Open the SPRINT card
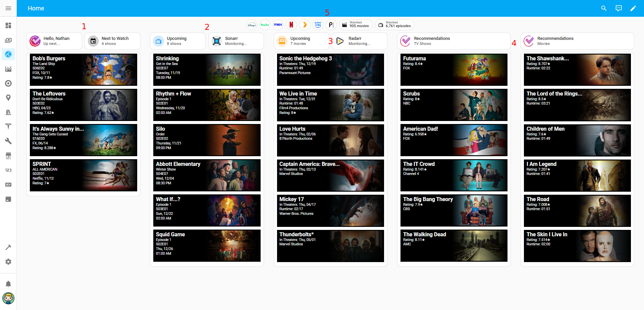Viewport: 644px width, 310px height. tap(84, 175)
